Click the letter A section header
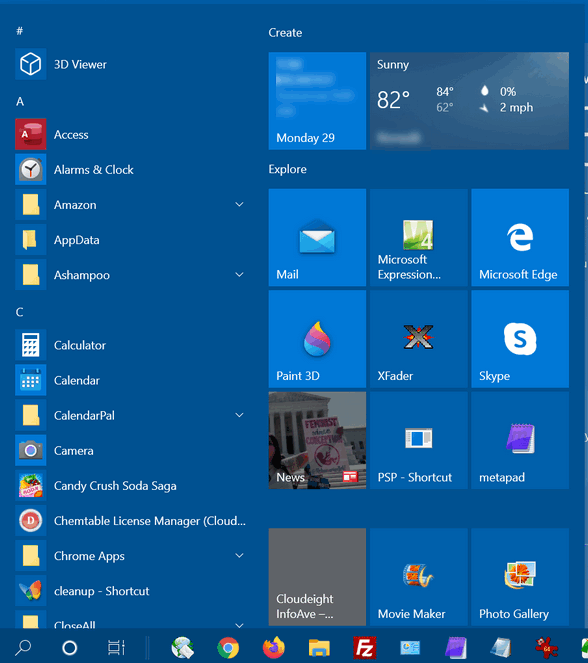 pyautogui.click(x=20, y=101)
